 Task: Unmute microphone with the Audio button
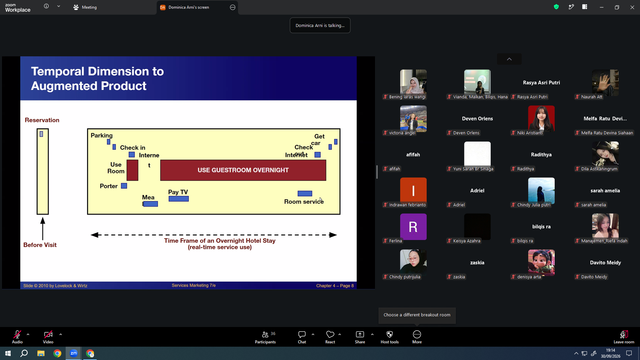[17, 336]
